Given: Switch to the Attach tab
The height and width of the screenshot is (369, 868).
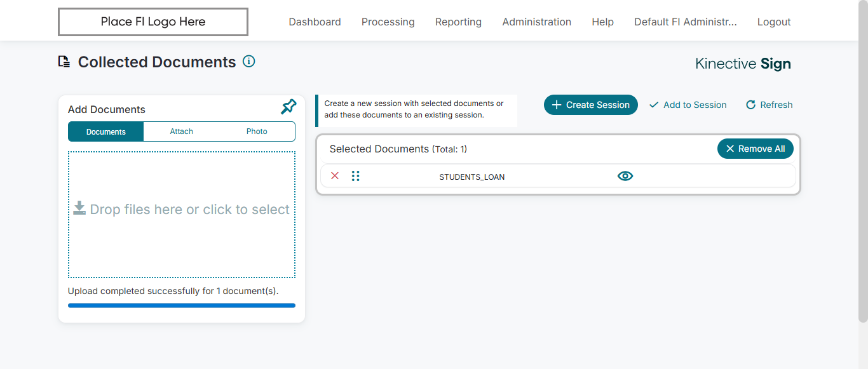Looking at the screenshot, I should pos(181,131).
